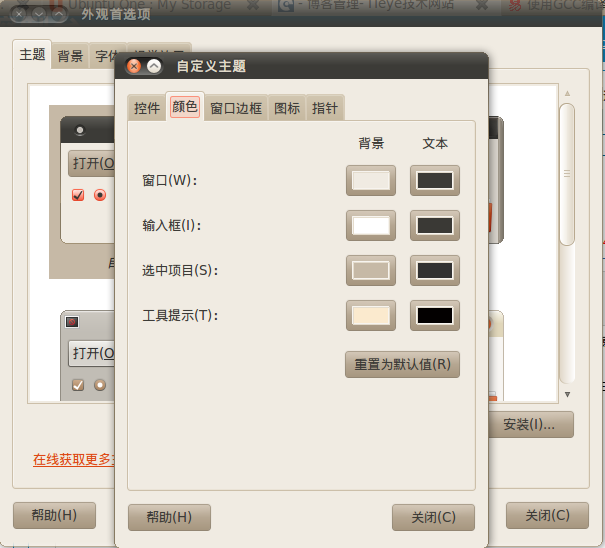Choose 工具提示(T) text color swatch
The image size is (605, 548).
(x=435, y=315)
